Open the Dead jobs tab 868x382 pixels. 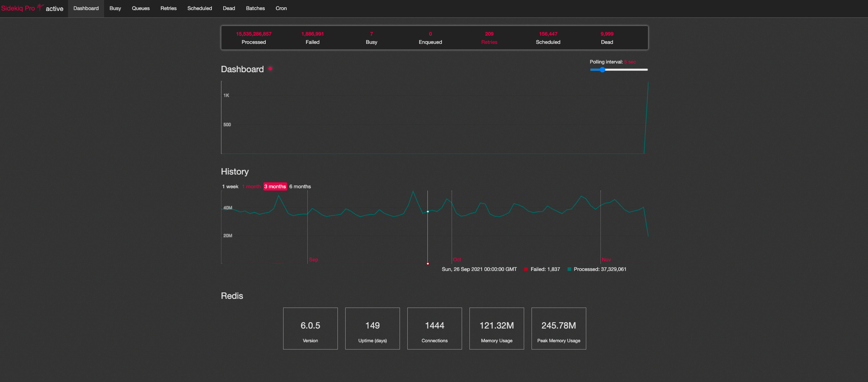229,8
